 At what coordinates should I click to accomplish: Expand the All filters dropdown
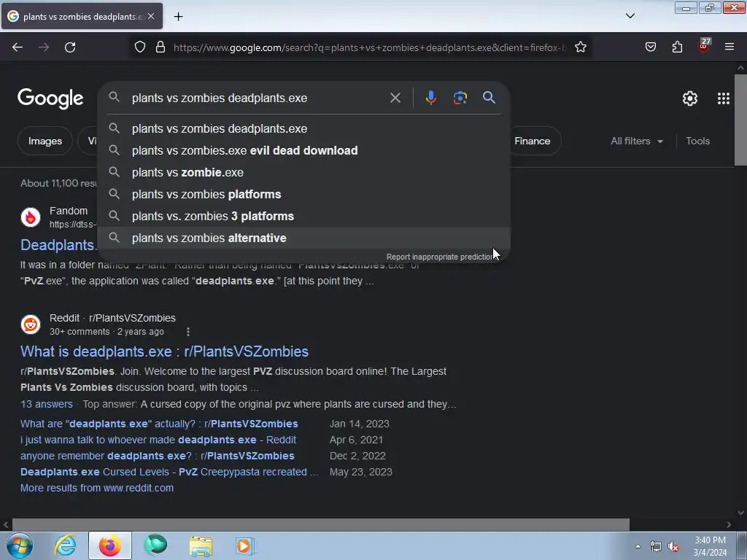(x=637, y=141)
